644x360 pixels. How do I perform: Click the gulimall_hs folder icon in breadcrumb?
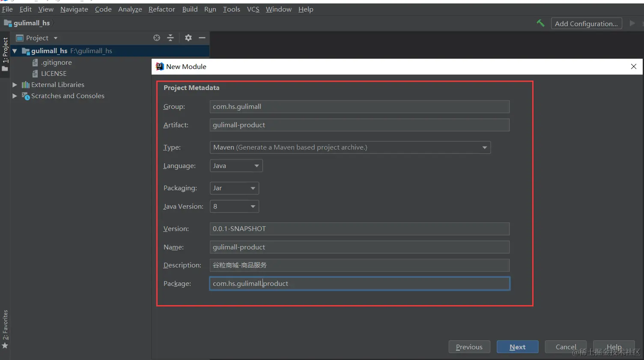tap(8, 23)
